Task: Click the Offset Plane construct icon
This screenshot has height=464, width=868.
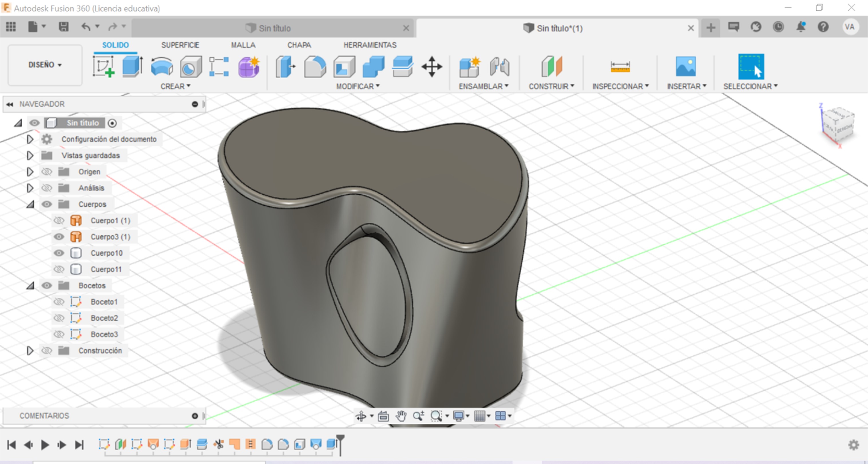Action: coord(552,67)
